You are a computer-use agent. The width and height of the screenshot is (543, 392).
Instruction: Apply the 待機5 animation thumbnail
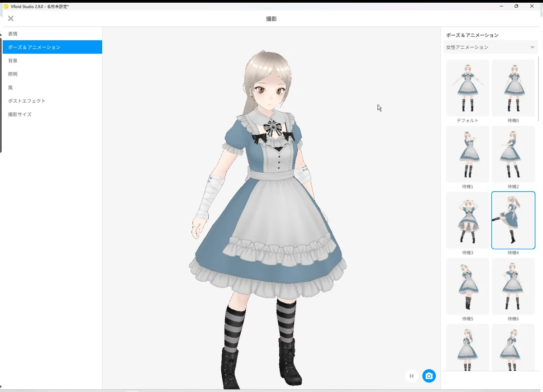click(x=467, y=286)
